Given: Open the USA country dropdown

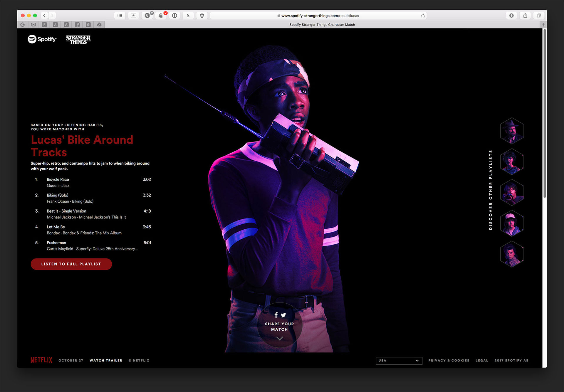Looking at the screenshot, I should coord(399,361).
